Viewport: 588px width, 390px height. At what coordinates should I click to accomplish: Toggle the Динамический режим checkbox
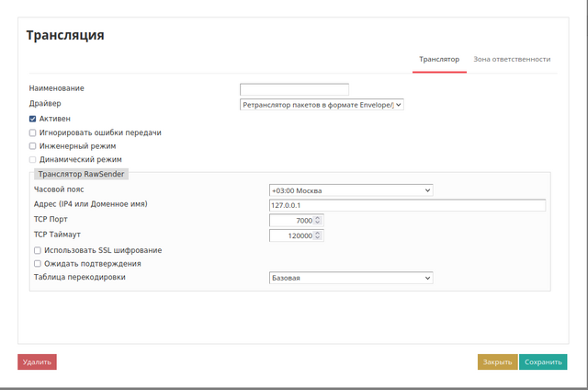[x=33, y=159]
